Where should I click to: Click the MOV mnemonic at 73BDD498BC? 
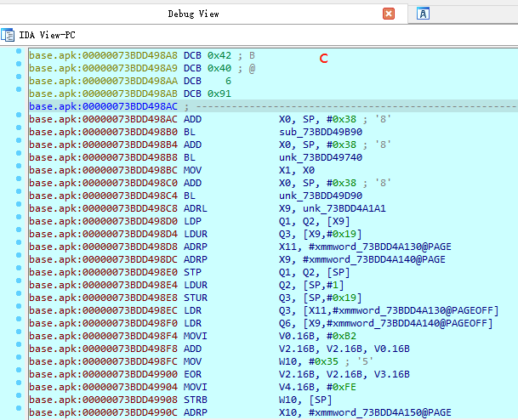pyautogui.click(x=192, y=170)
